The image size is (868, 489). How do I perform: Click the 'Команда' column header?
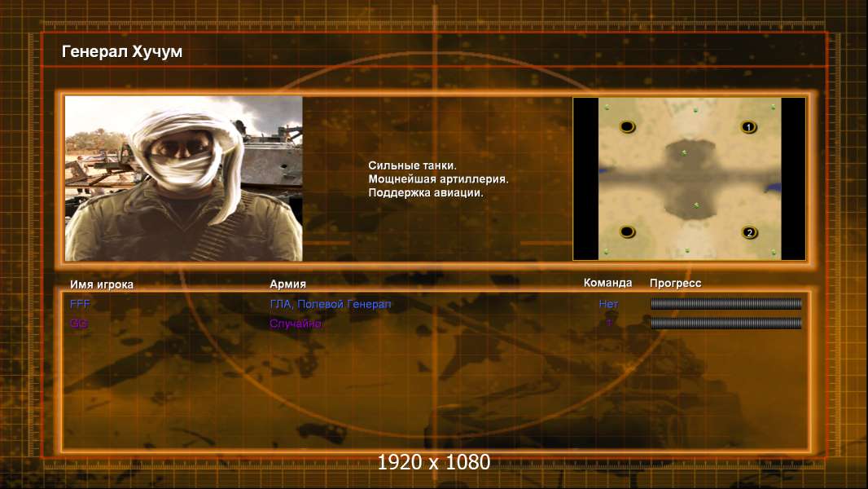point(607,283)
